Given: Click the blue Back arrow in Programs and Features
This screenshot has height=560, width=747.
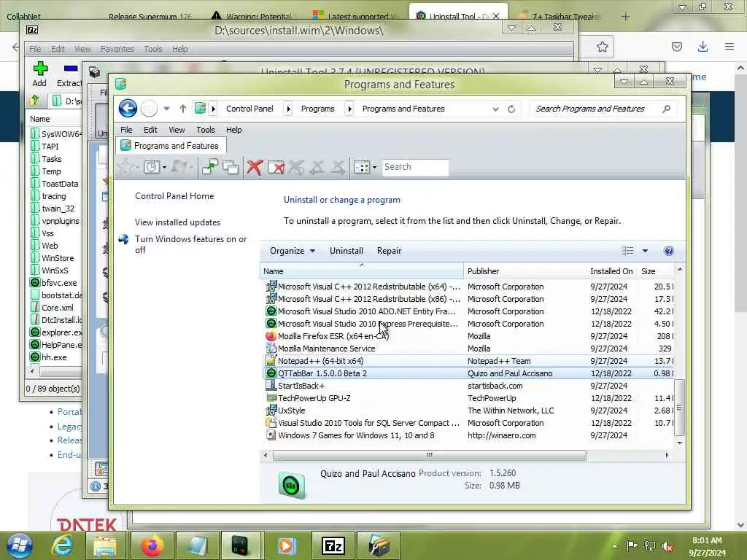Looking at the screenshot, I should (128, 109).
